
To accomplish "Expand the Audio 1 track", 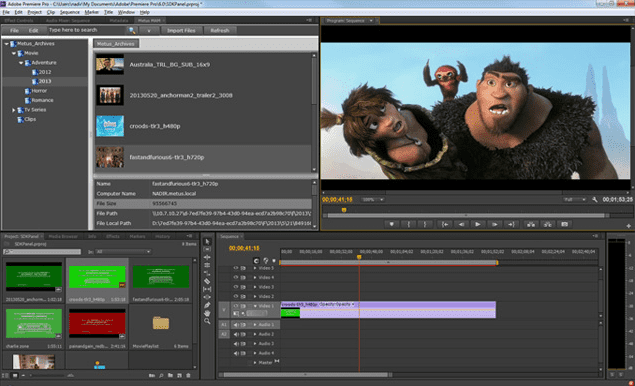I will [x=255, y=325].
